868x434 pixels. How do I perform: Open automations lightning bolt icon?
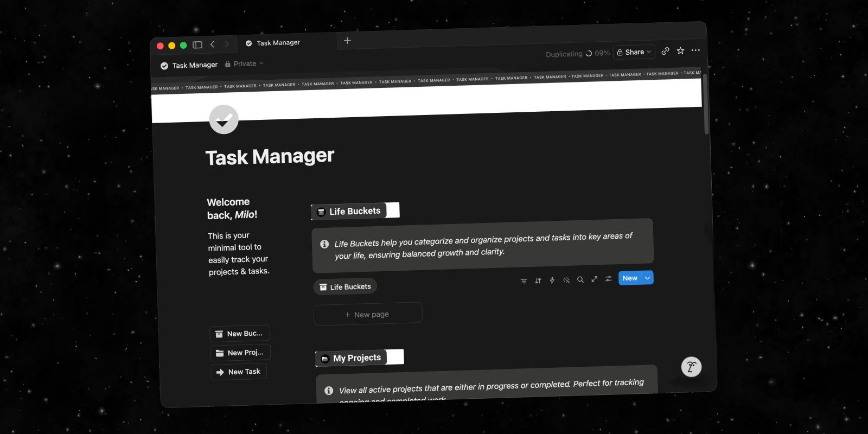point(552,280)
